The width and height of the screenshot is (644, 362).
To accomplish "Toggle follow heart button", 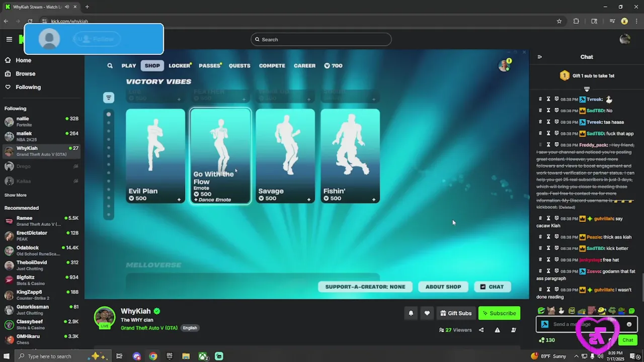I will 427,313.
